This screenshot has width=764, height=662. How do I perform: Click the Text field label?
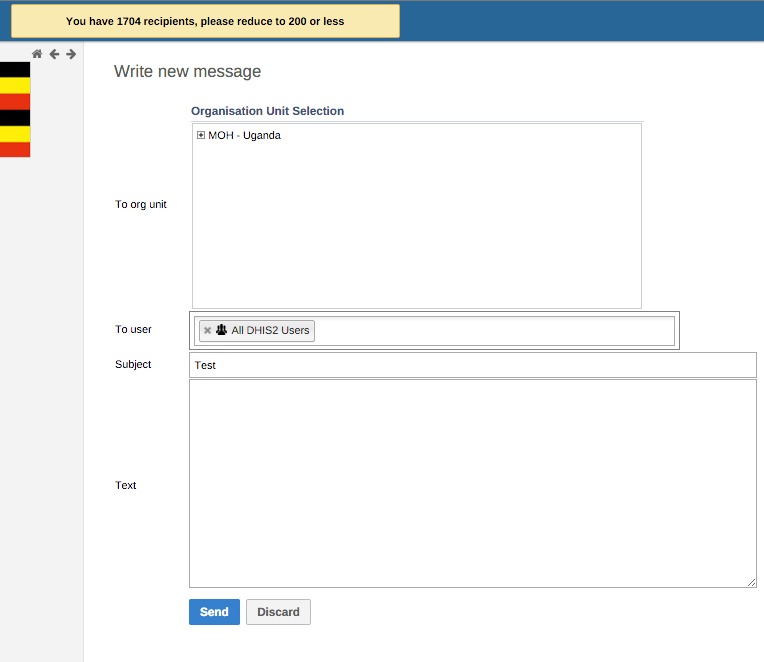pos(126,486)
